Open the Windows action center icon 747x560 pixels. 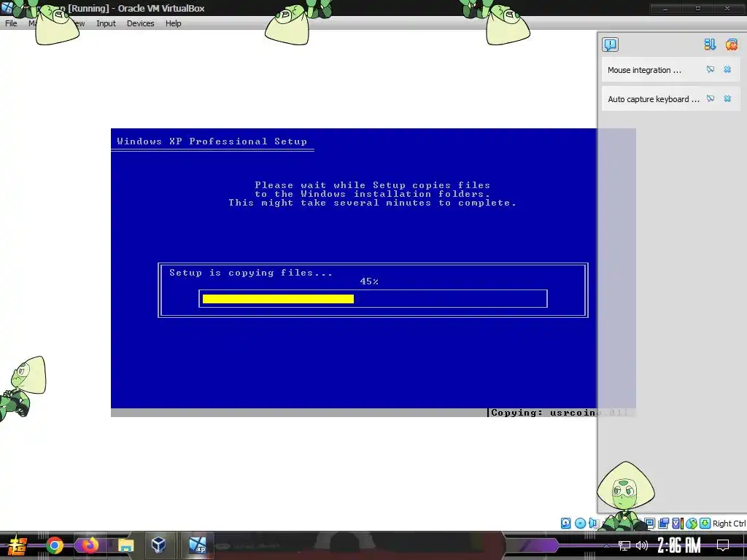(x=723, y=545)
